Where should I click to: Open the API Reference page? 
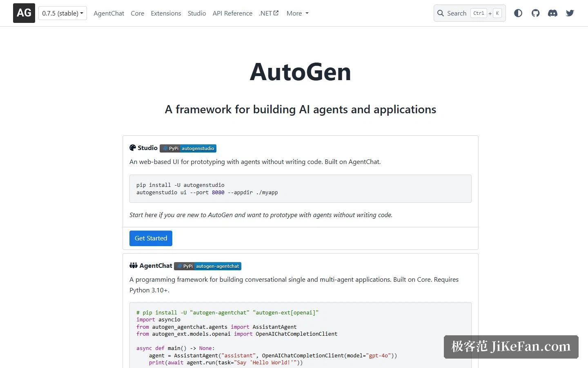232,13
